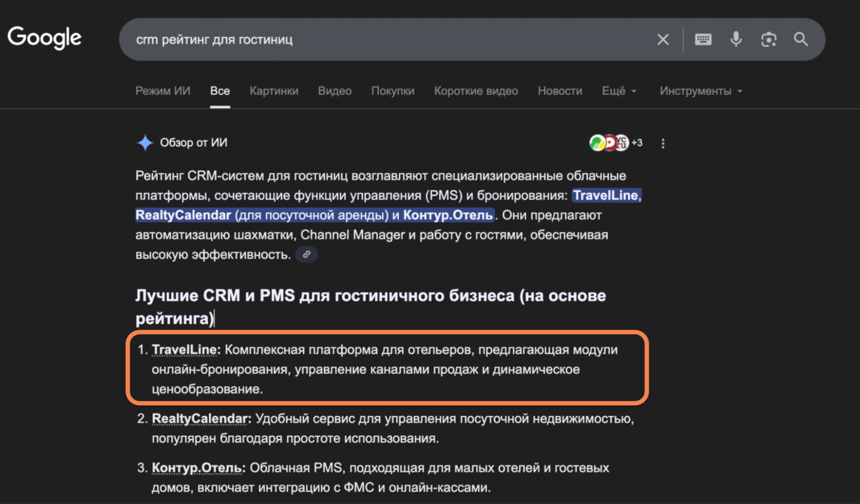Open Контур.Отель link in list item 3

click(x=197, y=468)
